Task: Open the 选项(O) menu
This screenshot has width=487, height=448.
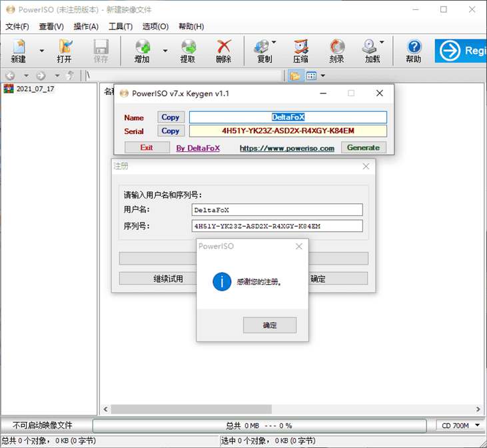Action: point(156,27)
